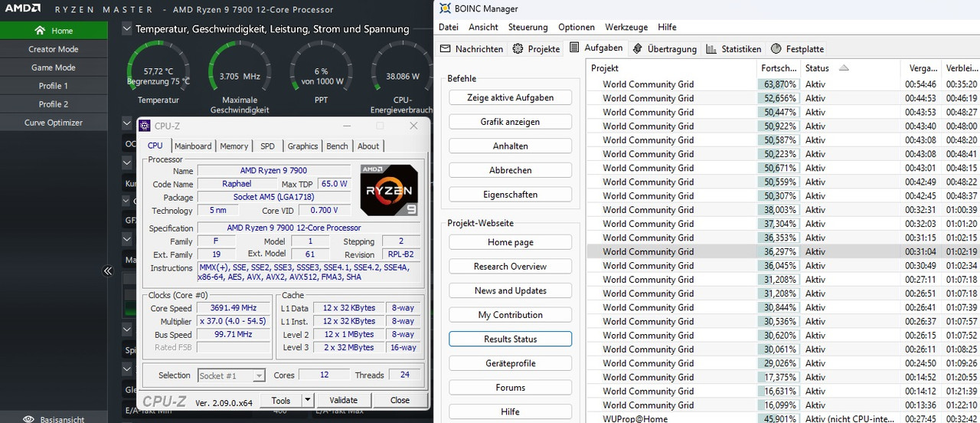
Task: Open the Projekte tab with gear icon
Action: coord(536,48)
